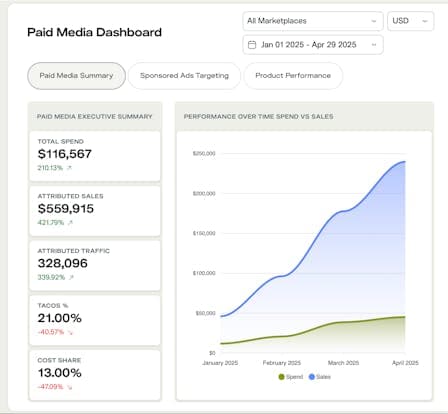This screenshot has width=448, height=414.
Task: Click the Cost Share downward trend arrow
Action: (70, 387)
